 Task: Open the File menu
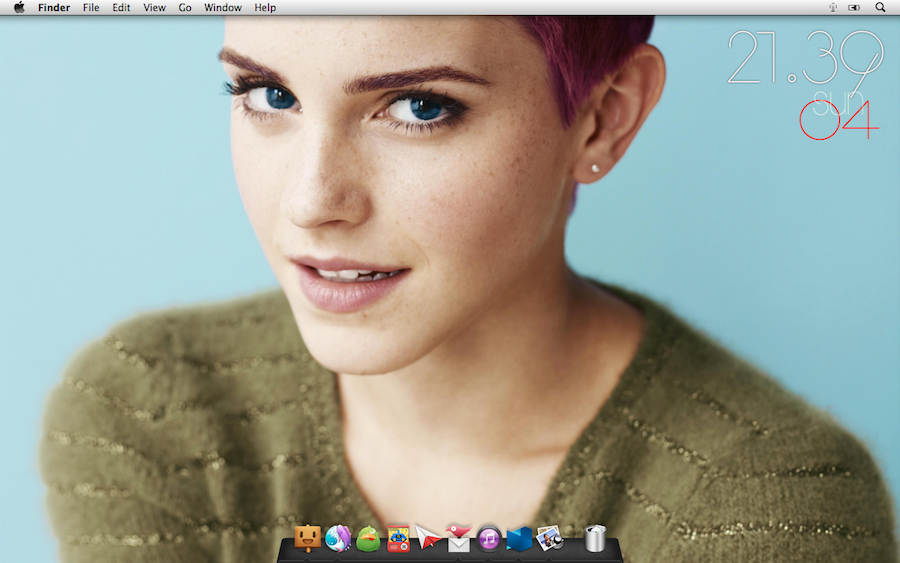pos(91,7)
